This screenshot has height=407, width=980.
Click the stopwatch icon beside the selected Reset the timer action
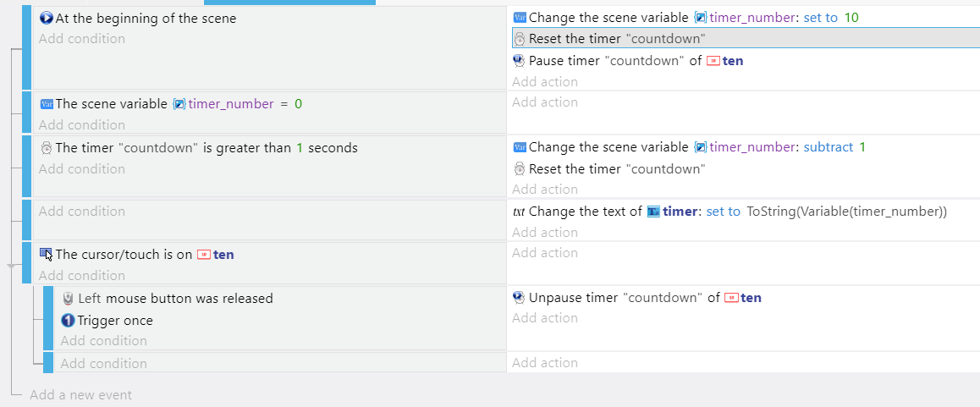tap(520, 39)
